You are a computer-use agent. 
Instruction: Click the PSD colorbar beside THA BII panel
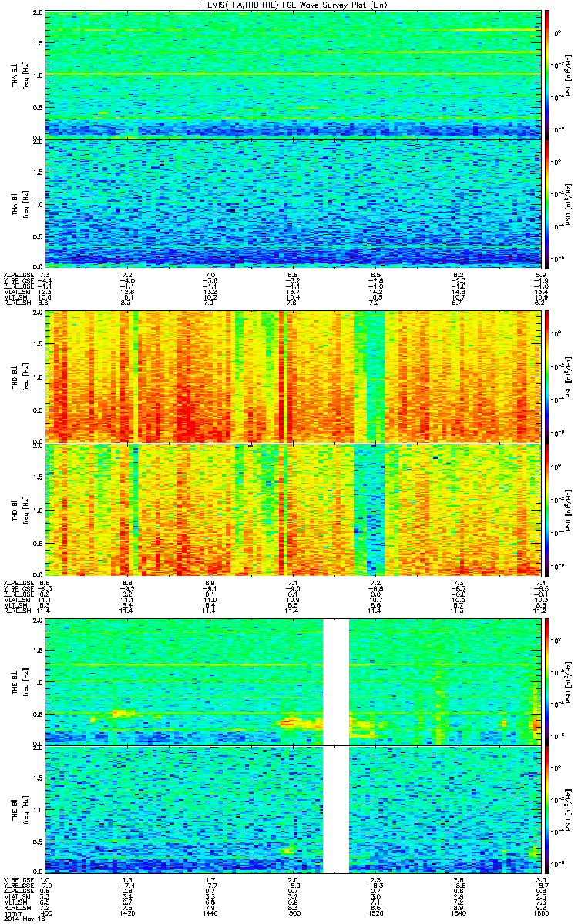pyautogui.click(x=547, y=203)
